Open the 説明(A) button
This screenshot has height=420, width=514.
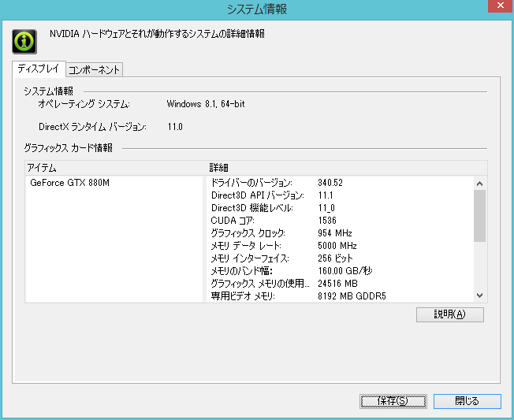pos(449,314)
